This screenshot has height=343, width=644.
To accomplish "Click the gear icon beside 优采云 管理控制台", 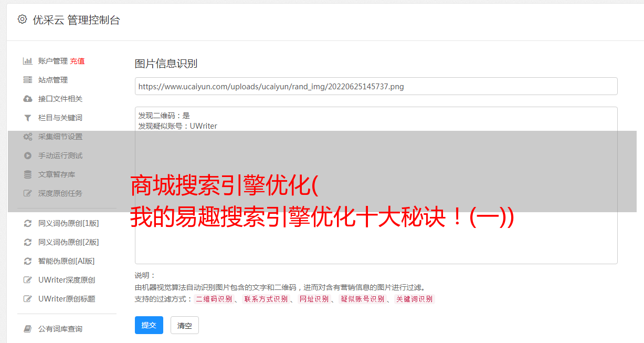I will (22, 19).
